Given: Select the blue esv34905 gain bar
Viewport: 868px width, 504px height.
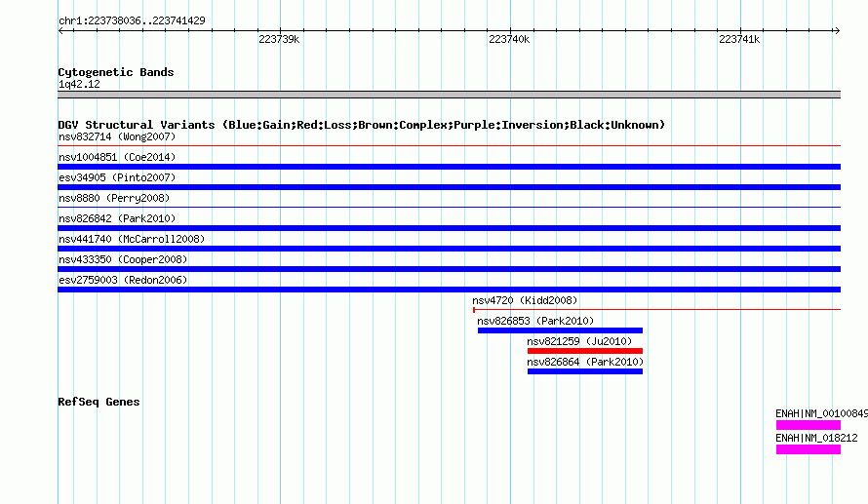Looking at the screenshot, I should [x=449, y=187].
